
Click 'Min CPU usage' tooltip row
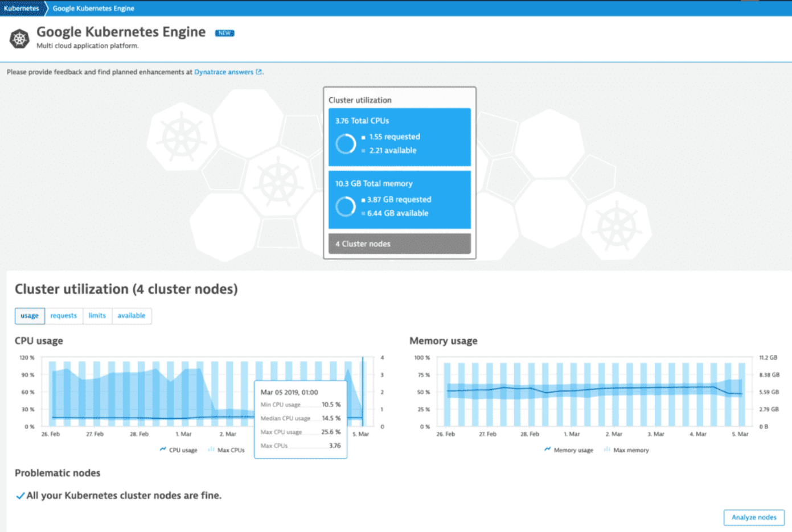[x=301, y=405]
